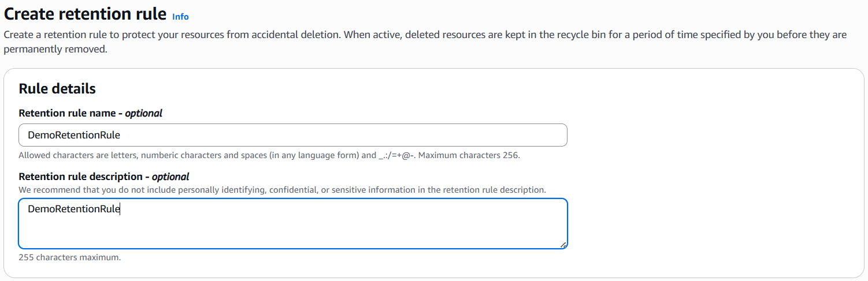
Task: Open the Info link beside page title
Action: 180,17
